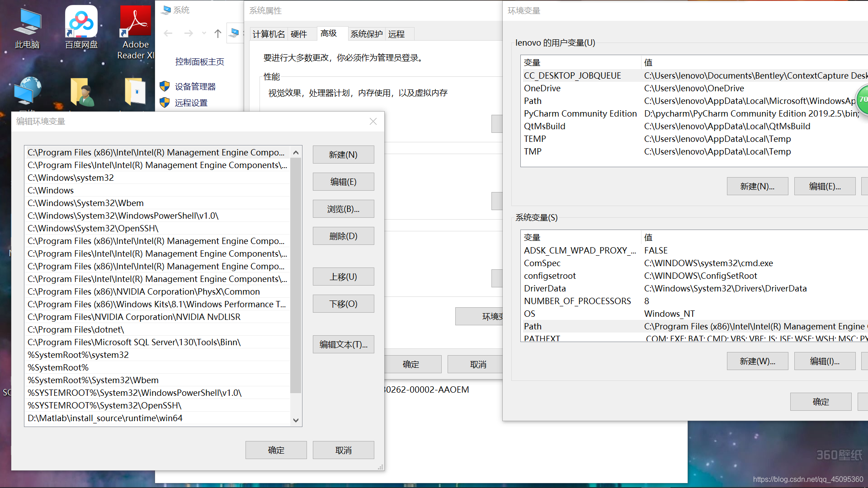Click the up arrow in 系统 window
The image size is (868, 488).
(217, 33)
